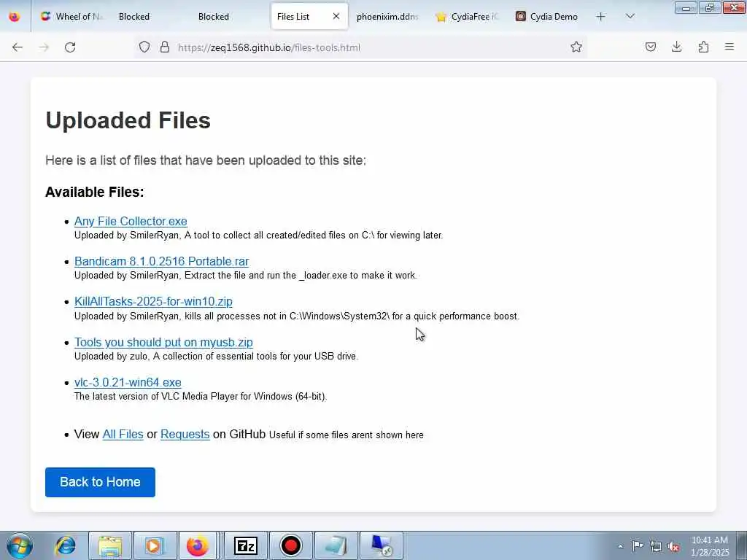The image size is (747, 560).
Task: Open the Windows Start menu
Action: [19, 545]
